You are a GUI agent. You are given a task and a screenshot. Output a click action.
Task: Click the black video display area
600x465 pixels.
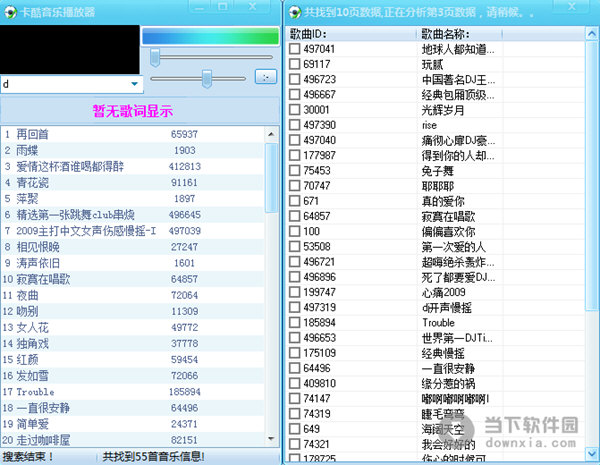(70, 50)
